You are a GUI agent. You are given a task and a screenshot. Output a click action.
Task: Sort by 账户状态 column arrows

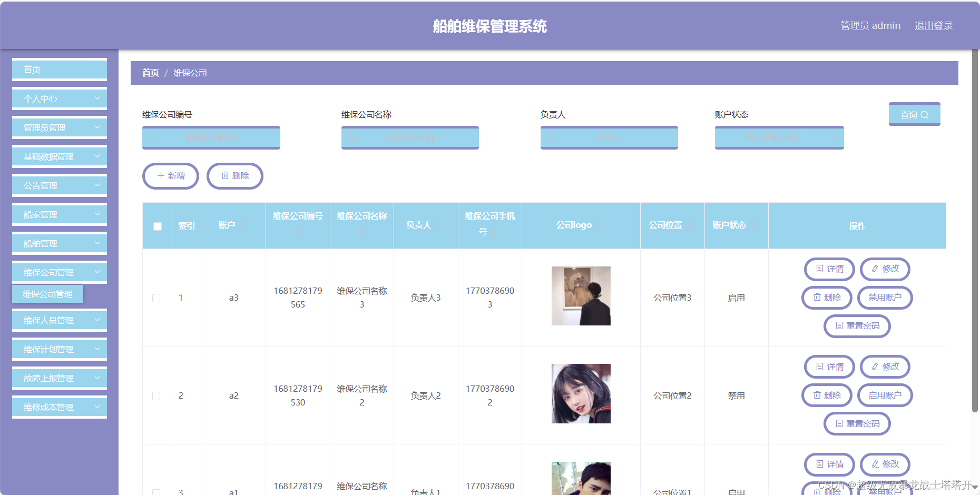point(753,225)
